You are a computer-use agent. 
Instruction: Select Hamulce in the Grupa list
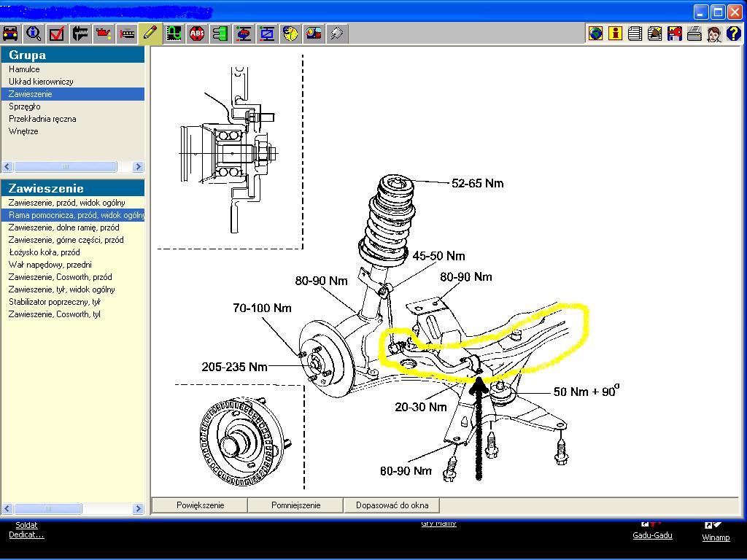(x=24, y=69)
